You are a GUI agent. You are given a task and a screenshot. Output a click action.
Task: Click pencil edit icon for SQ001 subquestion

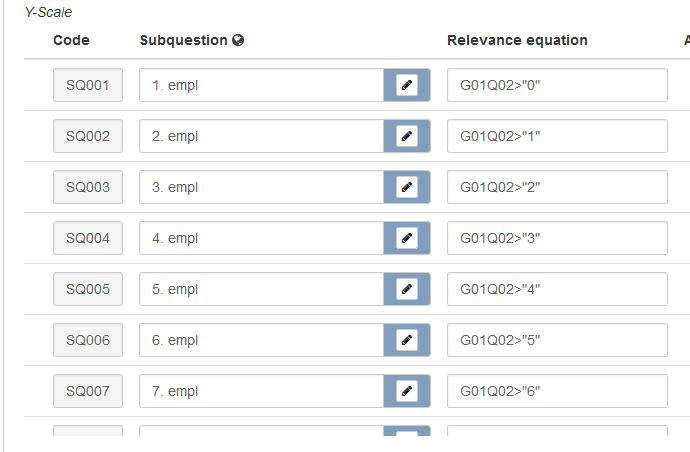[406, 85]
